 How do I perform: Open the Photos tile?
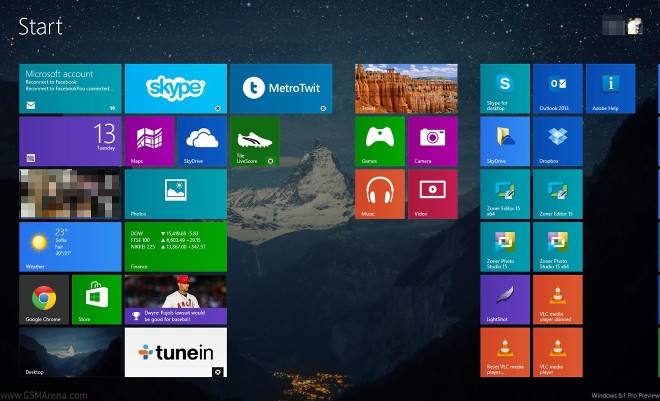pos(176,194)
